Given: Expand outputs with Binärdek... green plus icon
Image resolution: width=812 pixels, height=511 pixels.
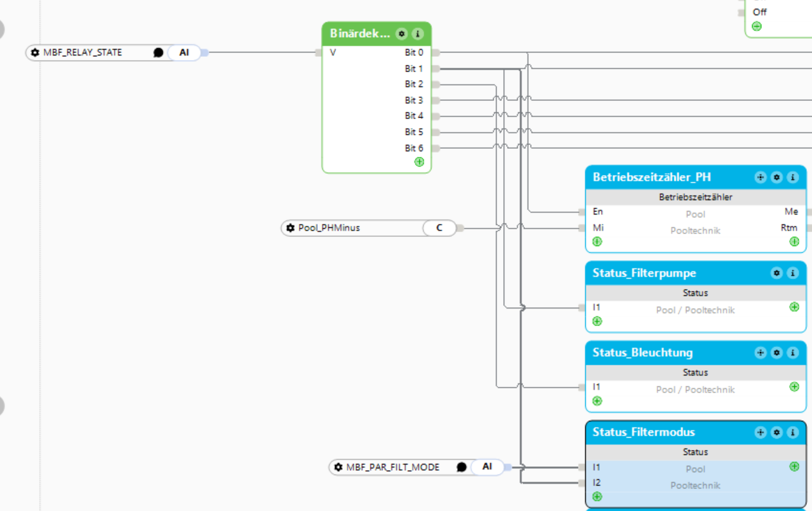Looking at the screenshot, I should click(419, 162).
